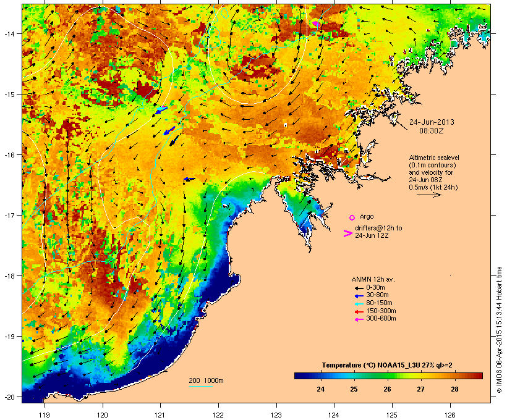Click the Argo legend label

pos(367,216)
